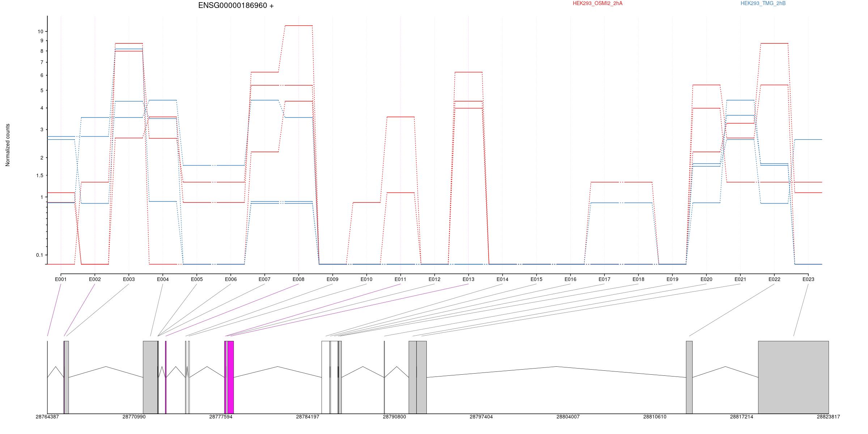Click exon label E005

[197, 279]
